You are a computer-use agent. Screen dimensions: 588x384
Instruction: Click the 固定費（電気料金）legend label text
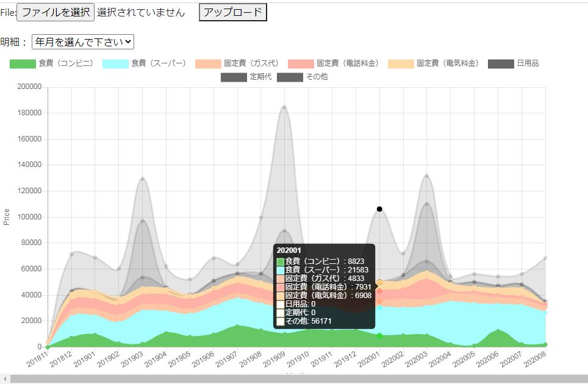(x=448, y=63)
